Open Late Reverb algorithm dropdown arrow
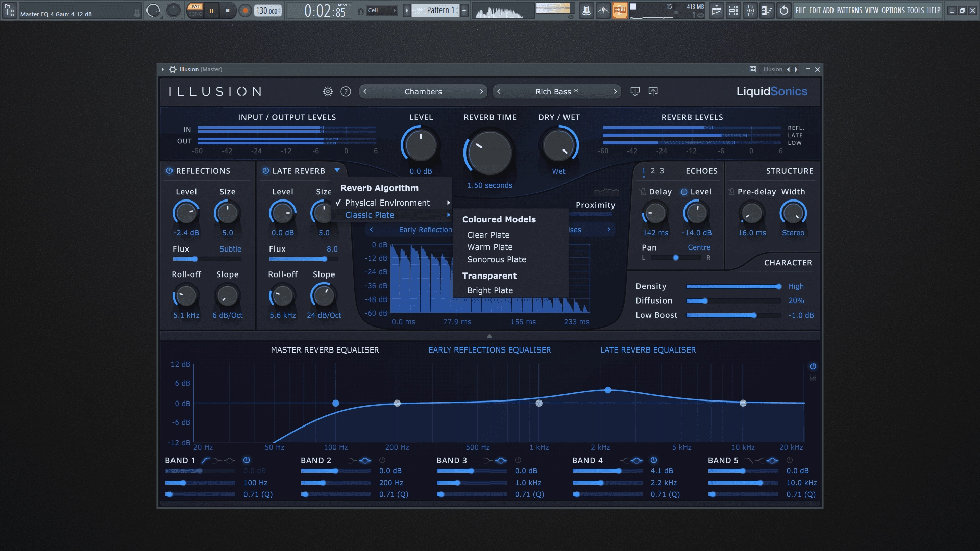Screen dimensions: 980x551 (337, 170)
